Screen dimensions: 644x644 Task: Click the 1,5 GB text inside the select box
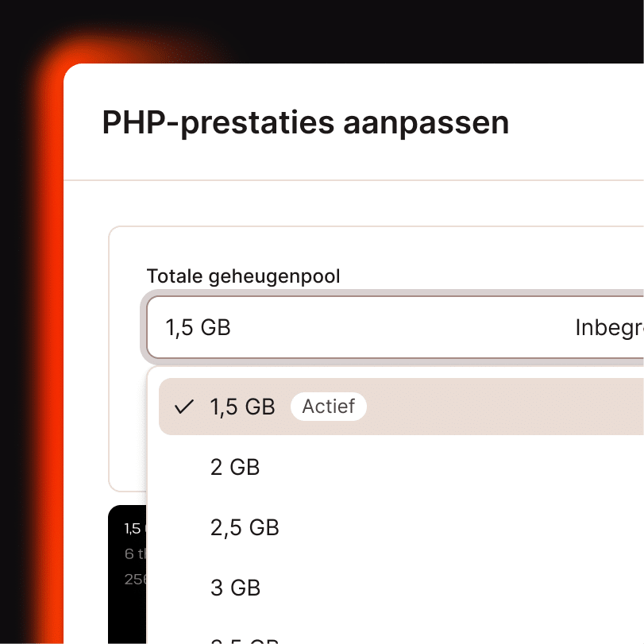pos(197,327)
